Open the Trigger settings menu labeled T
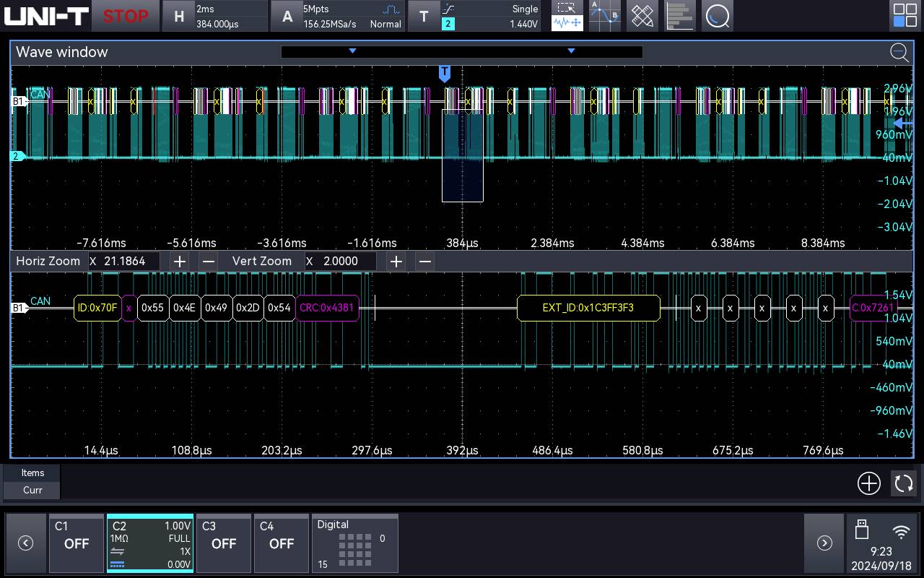This screenshot has width=924, height=578. 424,15
